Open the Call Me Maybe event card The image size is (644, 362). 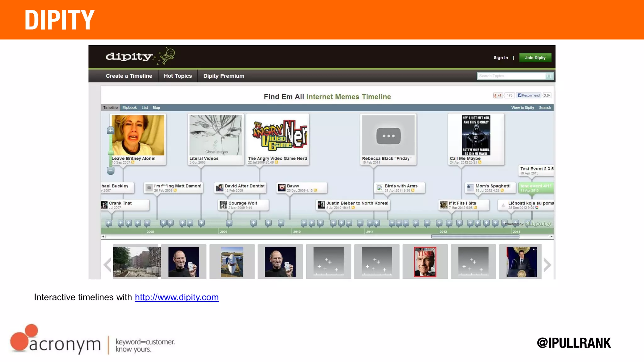click(476, 139)
